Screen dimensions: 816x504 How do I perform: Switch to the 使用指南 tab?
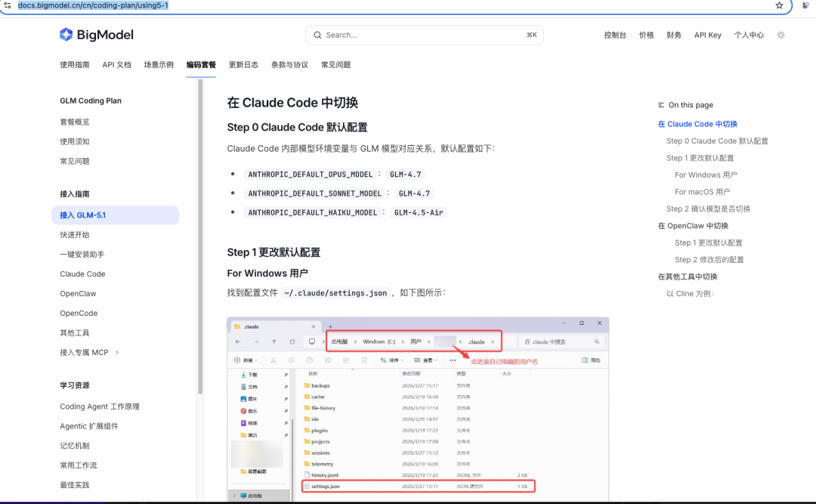click(x=74, y=64)
